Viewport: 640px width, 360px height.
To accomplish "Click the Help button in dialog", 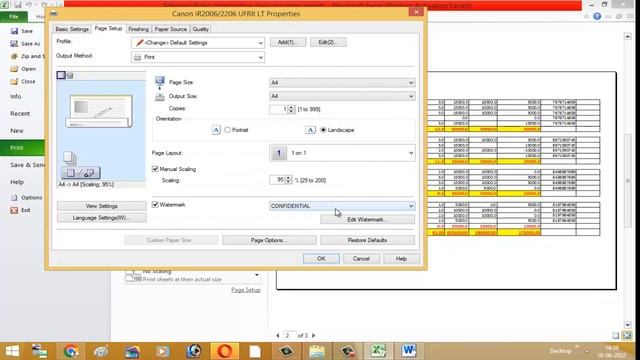I will tap(401, 259).
